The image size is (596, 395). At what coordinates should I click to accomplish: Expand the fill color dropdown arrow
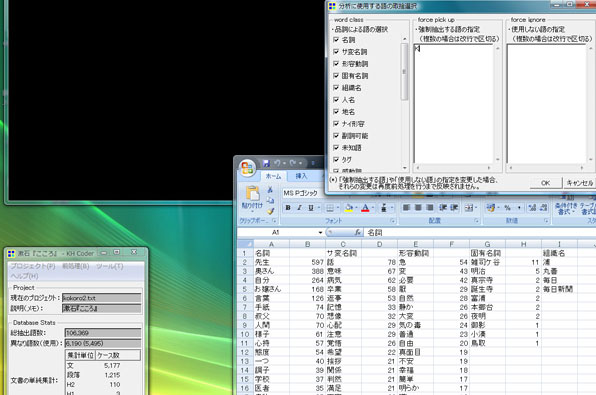tap(356, 208)
